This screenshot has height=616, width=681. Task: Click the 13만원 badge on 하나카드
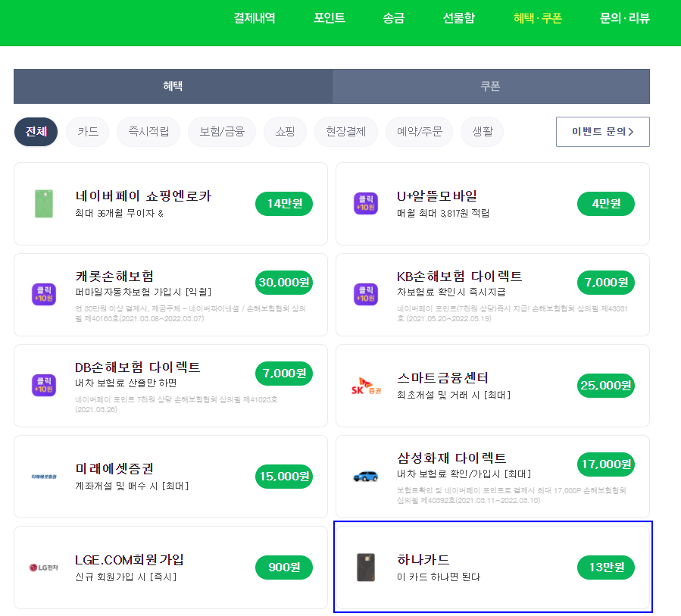click(606, 567)
